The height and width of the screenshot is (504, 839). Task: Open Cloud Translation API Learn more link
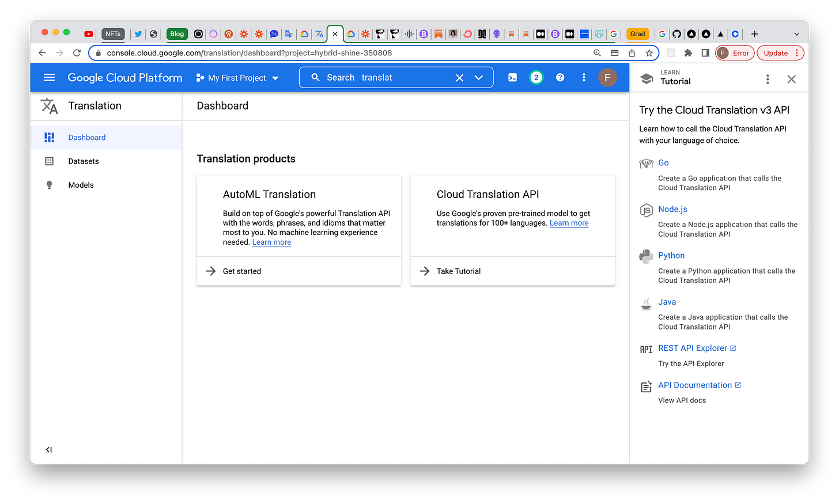pyautogui.click(x=569, y=223)
